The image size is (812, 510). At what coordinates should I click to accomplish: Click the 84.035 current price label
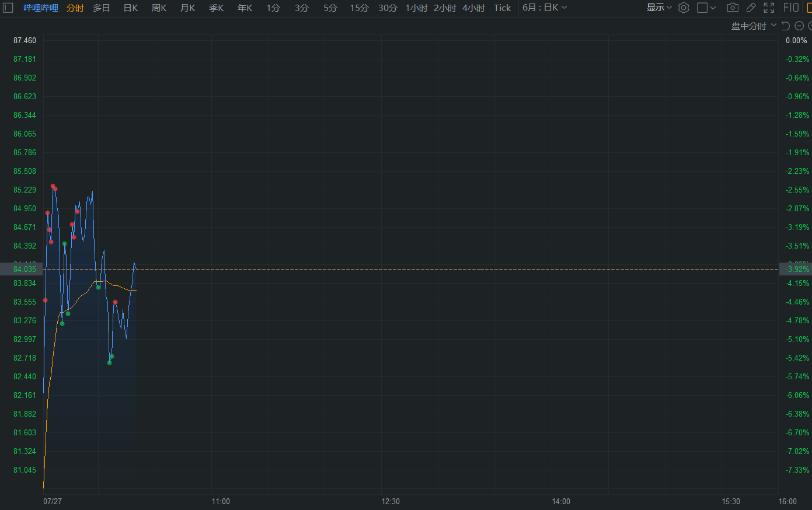25,269
